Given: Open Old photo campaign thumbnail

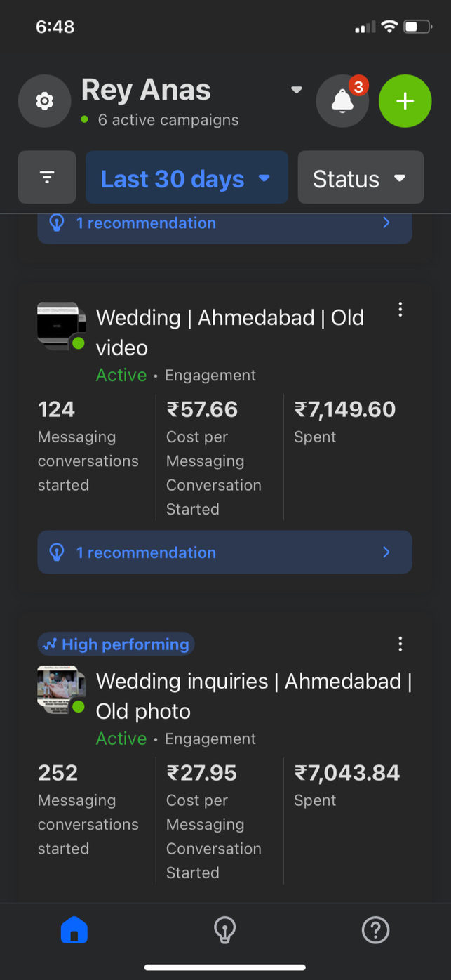Looking at the screenshot, I should coord(60,689).
